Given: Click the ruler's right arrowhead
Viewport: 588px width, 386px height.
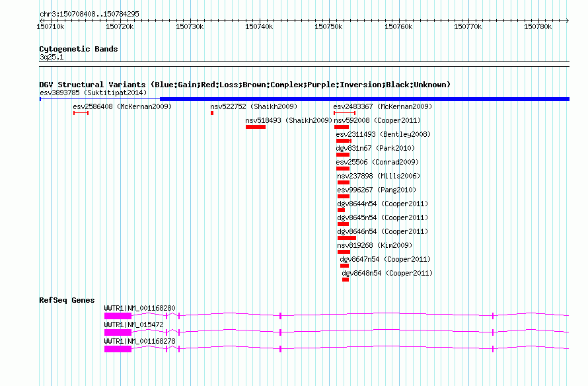Looking at the screenshot, I should tap(568, 20).
